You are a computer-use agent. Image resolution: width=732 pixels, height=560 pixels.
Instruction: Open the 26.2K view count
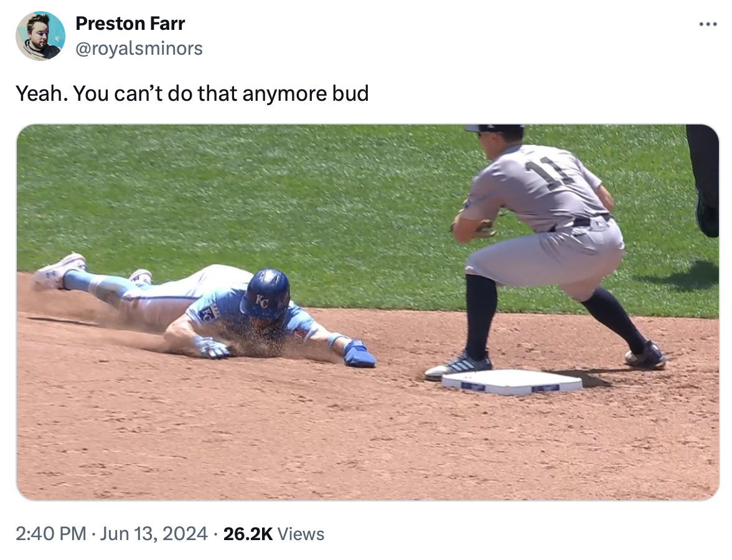(248, 534)
